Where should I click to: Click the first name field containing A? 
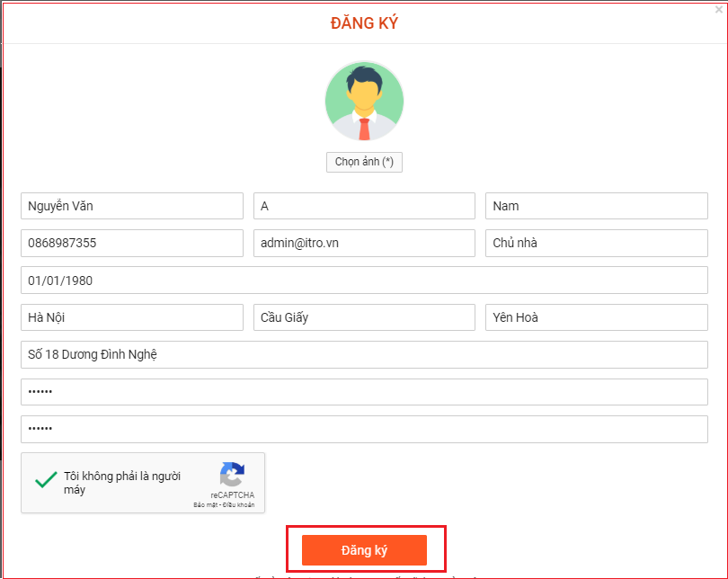(x=364, y=206)
